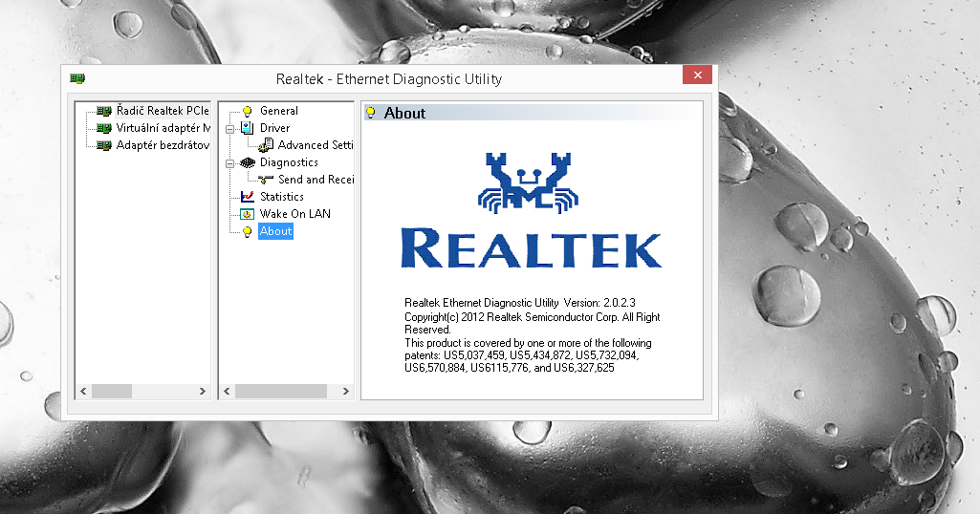980x514 pixels.
Task: Click the version text 2.0.2.3 line
Action: (520, 303)
